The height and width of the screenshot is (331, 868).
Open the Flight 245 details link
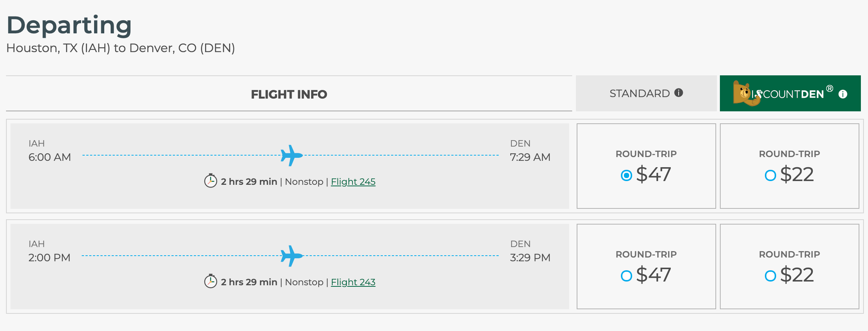click(353, 182)
